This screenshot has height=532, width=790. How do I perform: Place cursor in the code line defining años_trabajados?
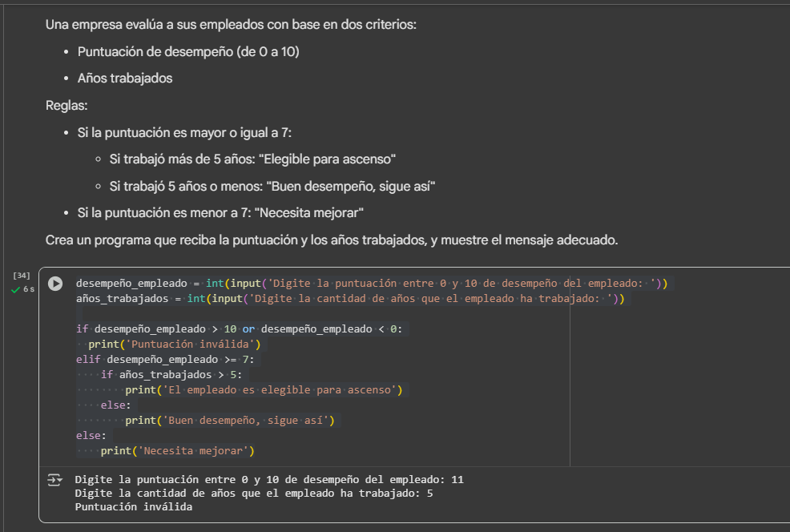(350, 299)
